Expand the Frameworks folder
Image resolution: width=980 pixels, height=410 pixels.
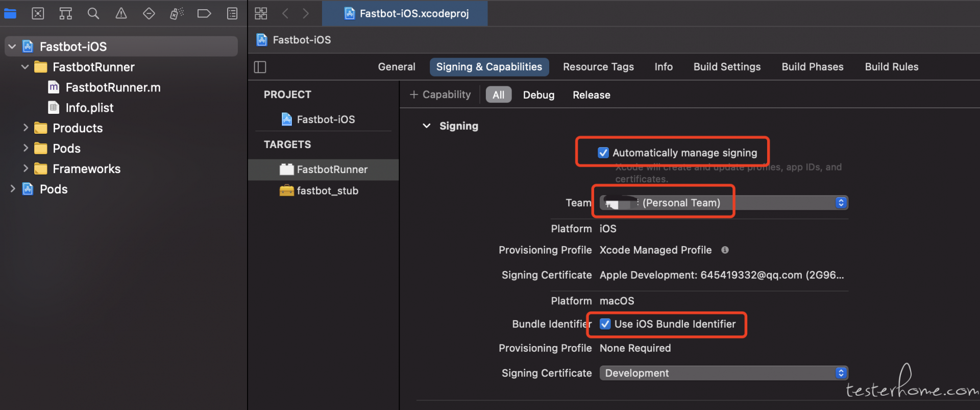pyautogui.click(x=25, y=168)
